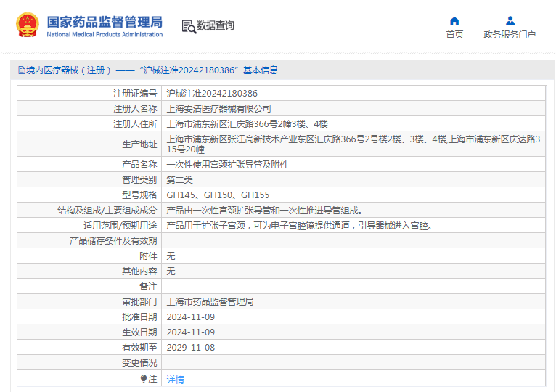
Task: Click the 注册人名称 row label
Action: [x=135, y=109]
